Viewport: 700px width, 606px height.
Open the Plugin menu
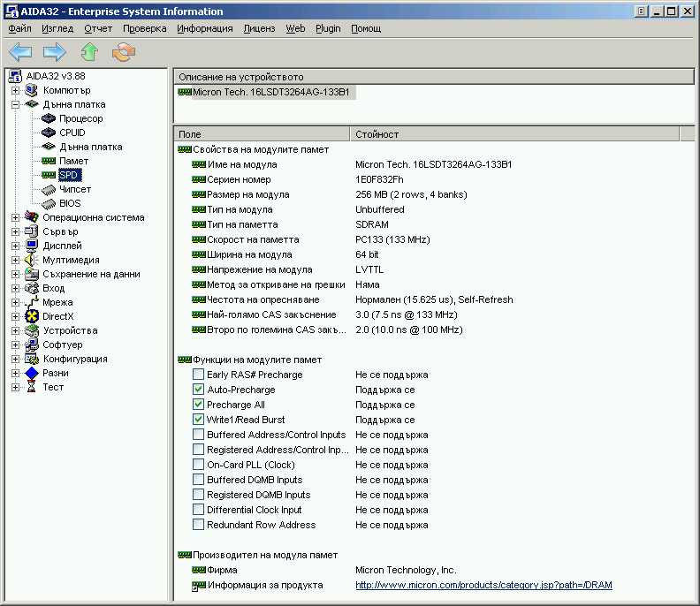point(328,28)
